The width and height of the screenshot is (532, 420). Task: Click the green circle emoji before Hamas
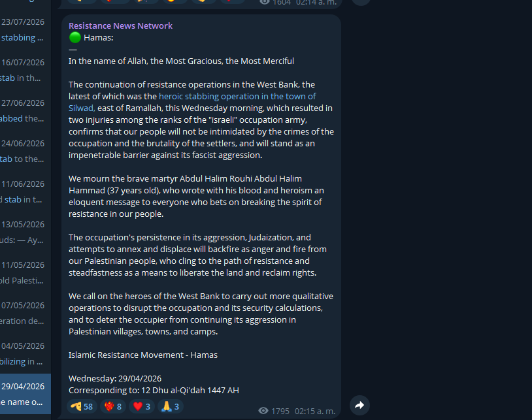tap(75, 37)
